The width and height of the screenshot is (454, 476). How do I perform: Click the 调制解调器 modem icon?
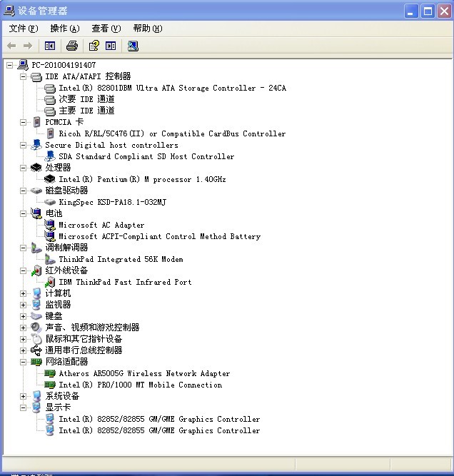click(36, 248)
